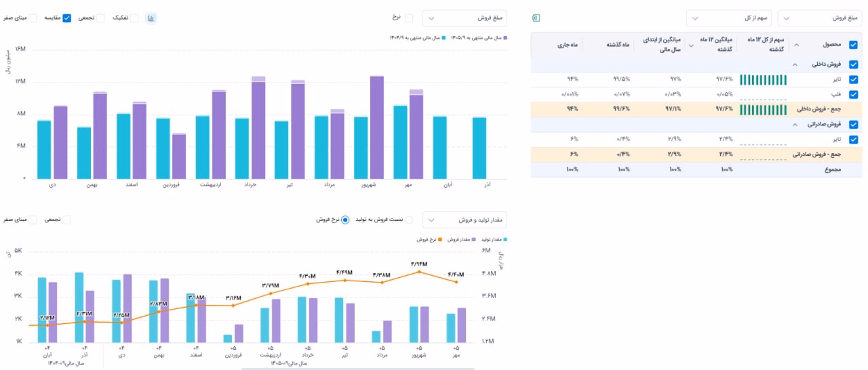Click the مرداد sales bar in bottom chart
Screen dimensions: 868x370
click(387, 332)
